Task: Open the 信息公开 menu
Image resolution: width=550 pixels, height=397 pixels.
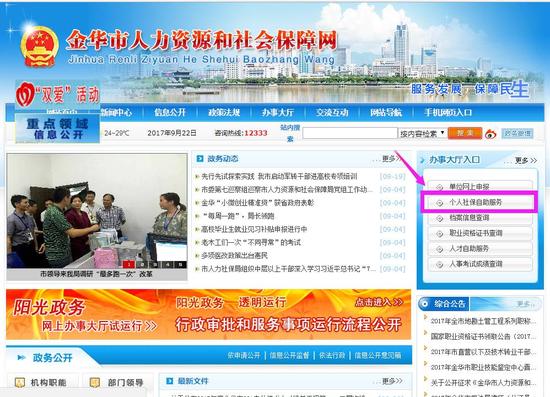Action: tap(170, 113)
